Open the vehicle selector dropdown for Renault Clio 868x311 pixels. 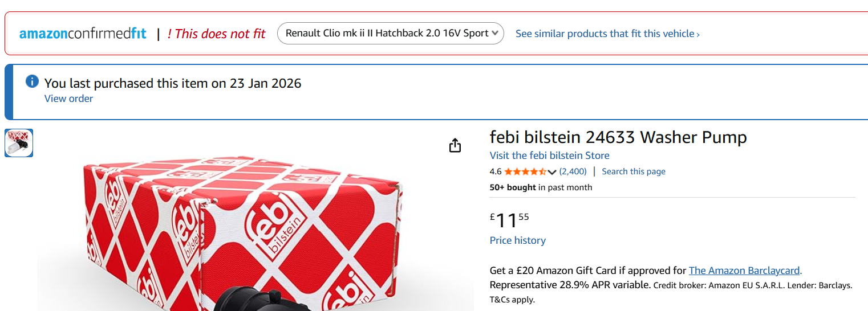point(390,33)
